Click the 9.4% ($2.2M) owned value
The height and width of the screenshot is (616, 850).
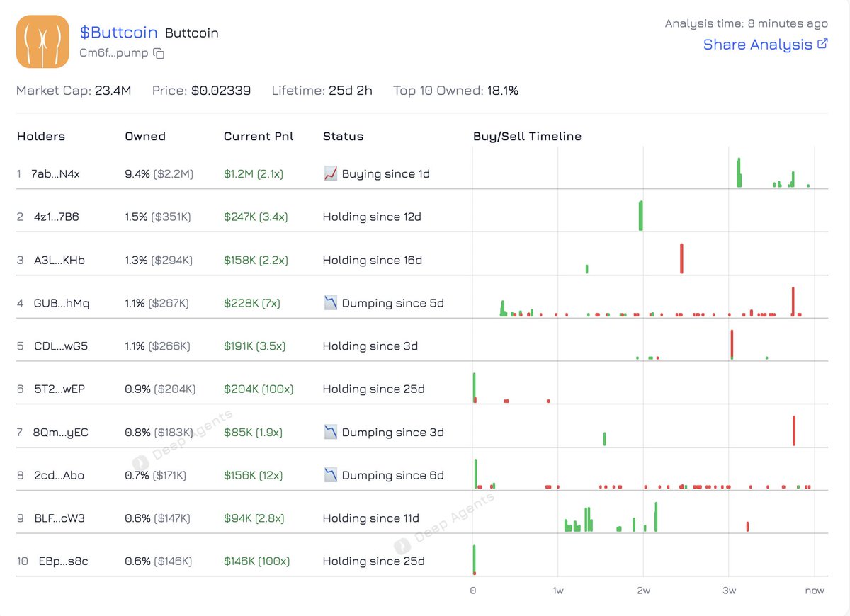(159, 174)
